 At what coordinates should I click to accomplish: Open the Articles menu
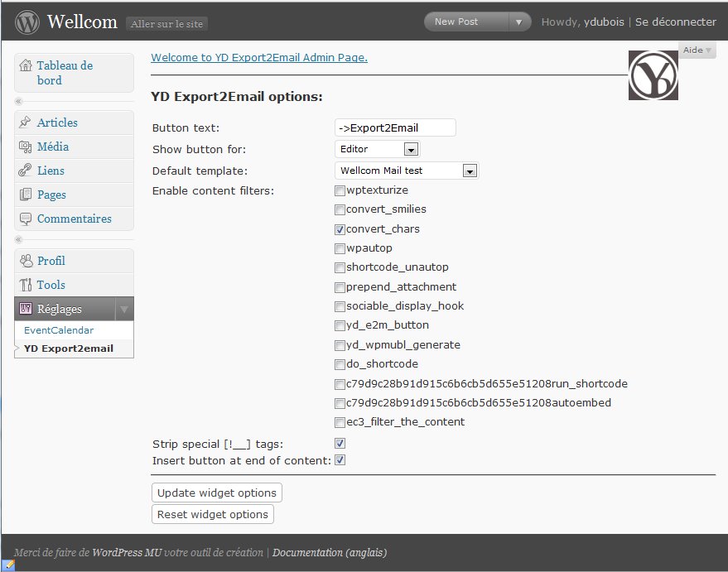pyautogui.click(x=57, y=123)
